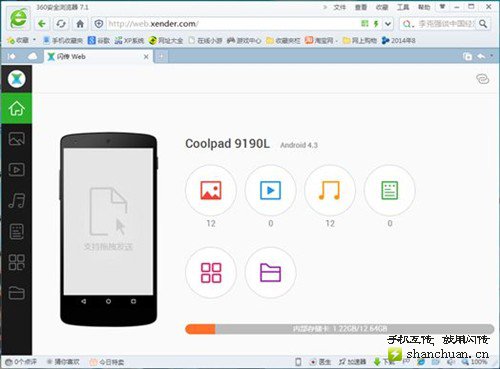Expand the tab bar dropdown arrow at right
500x369 pixels.
point(492,56)
